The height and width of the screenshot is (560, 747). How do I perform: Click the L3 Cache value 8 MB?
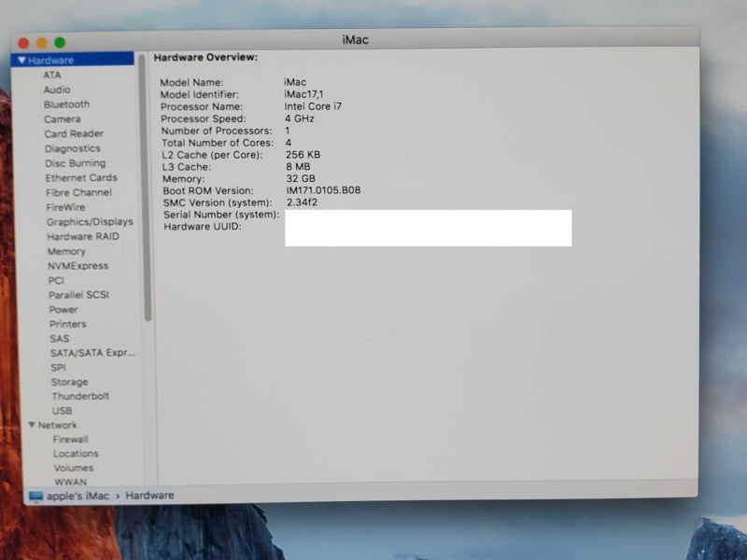[x=298, y=167]
